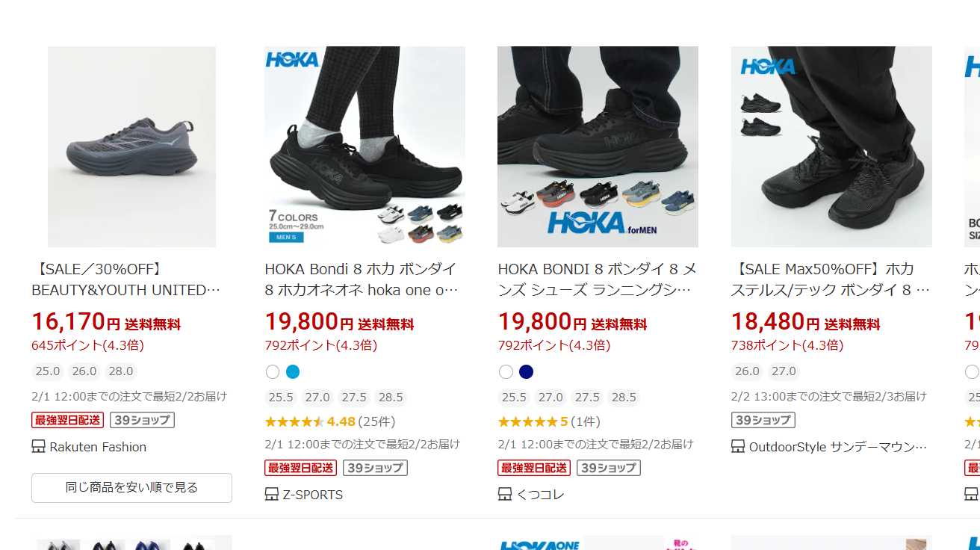Click 39ショップ badge under Rakuten Fashion item
This screenshot has width=980, height=550.
(142, 420)
